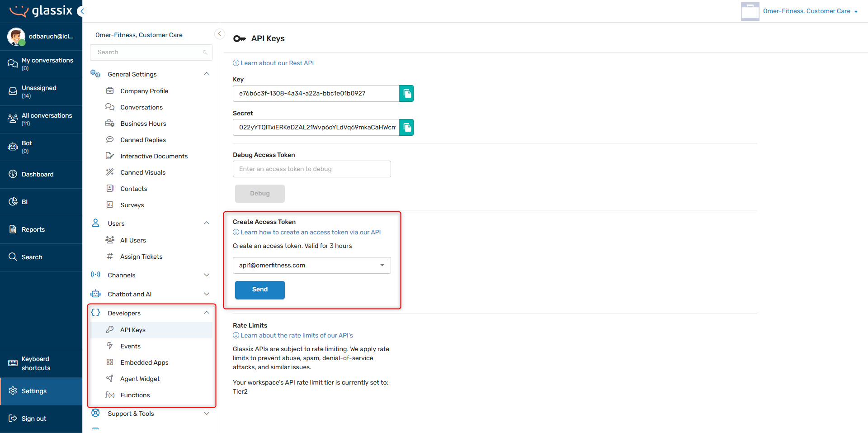
Task: Click the Business Hours icon
Action: coord(110,124)
